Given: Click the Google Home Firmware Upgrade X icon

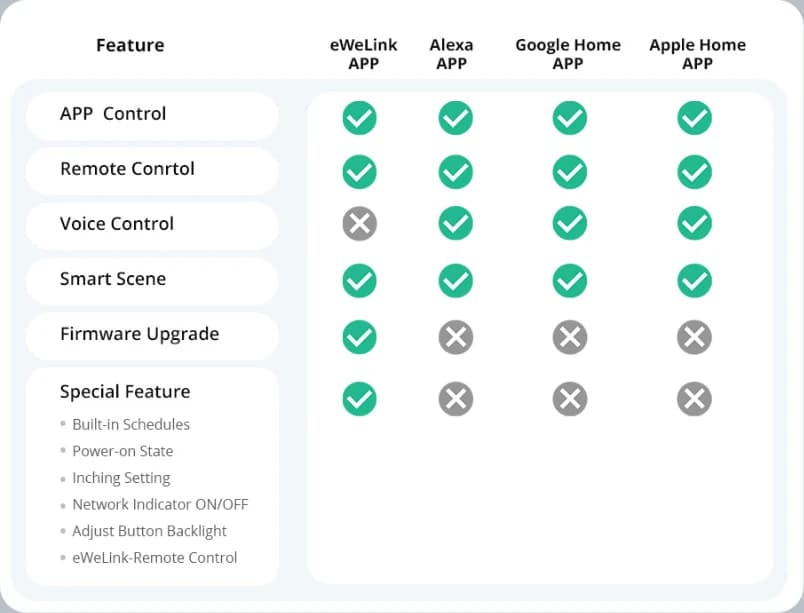Looking at the screenshot, I should [570, 337].
